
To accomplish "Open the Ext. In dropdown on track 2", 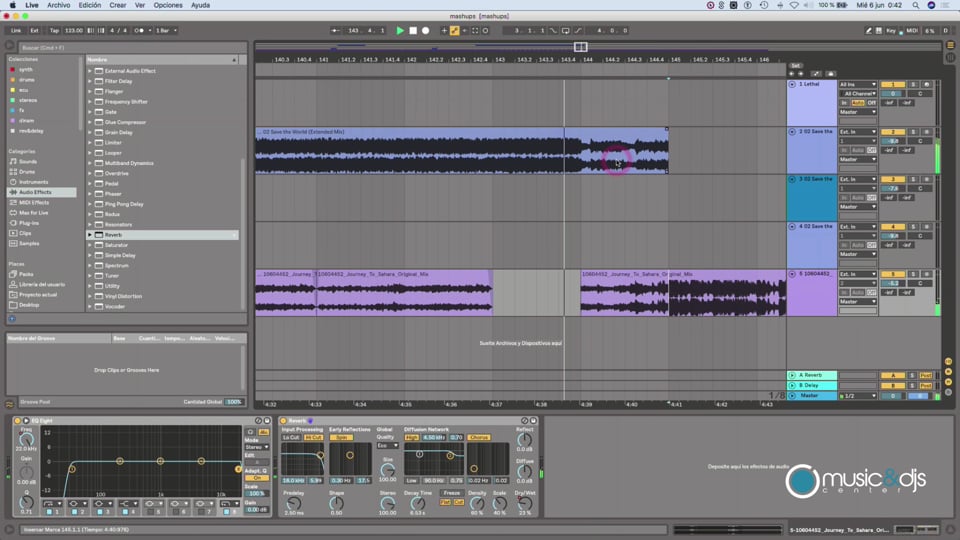I will [858, 132].
